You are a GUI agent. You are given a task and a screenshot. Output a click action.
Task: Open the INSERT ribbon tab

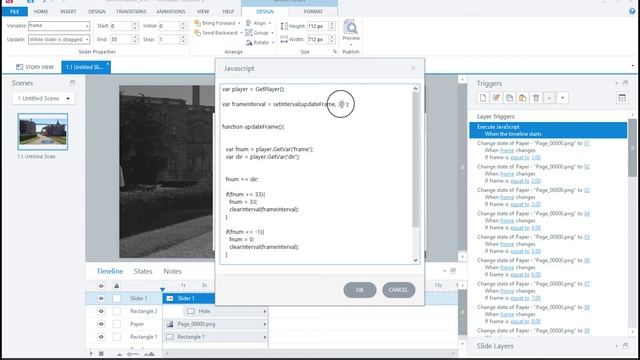point(68,11)
